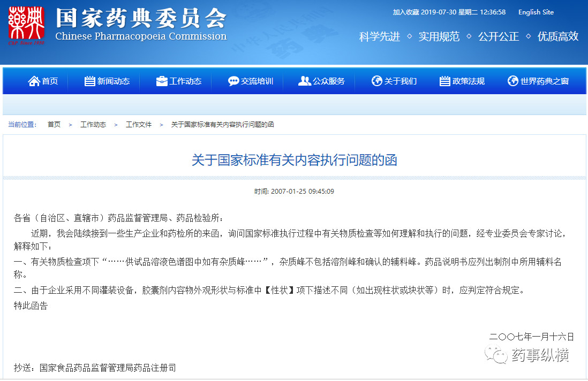588x381 pixels.
Task: Click the 加入收藏 bookmark link
Action: 405,12
